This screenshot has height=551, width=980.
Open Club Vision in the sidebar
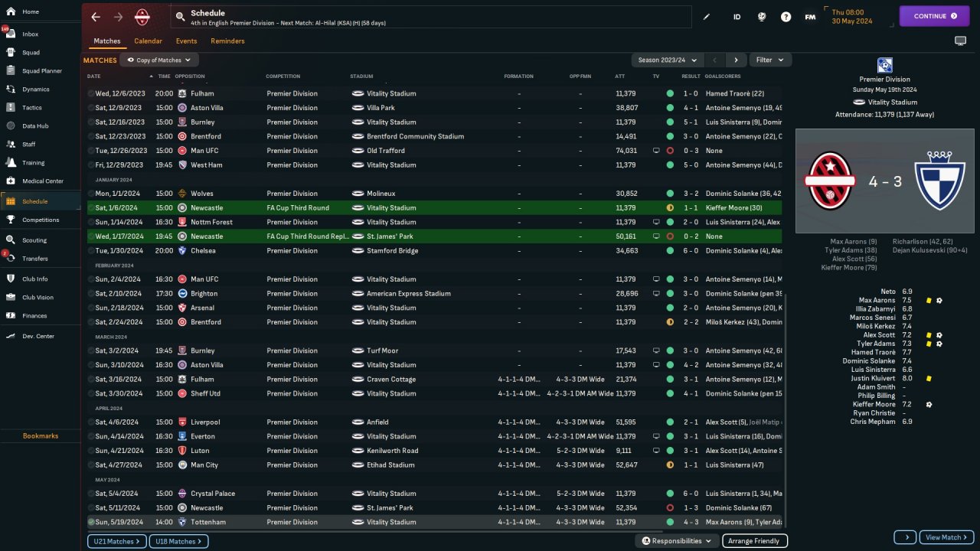pos(40,297)
